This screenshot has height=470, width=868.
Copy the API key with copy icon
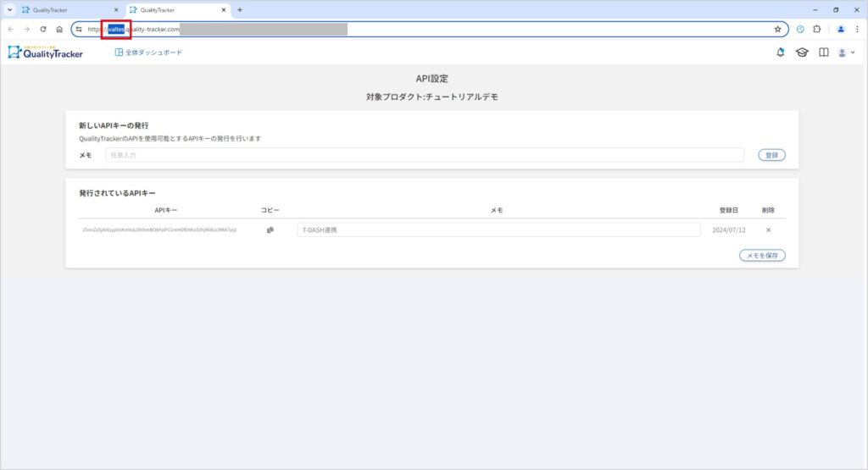270,229
